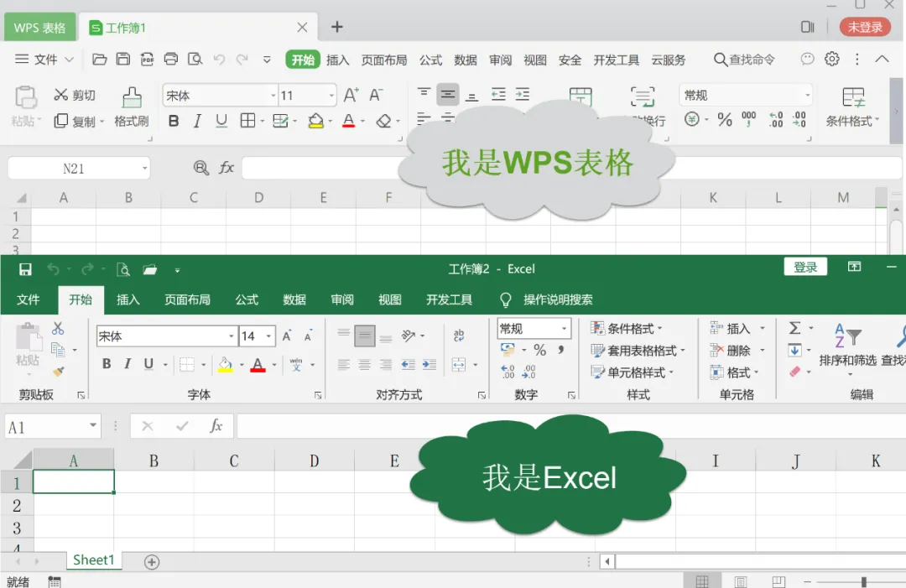Click the Excel save icon in title bar

click(x=25, y=269)
